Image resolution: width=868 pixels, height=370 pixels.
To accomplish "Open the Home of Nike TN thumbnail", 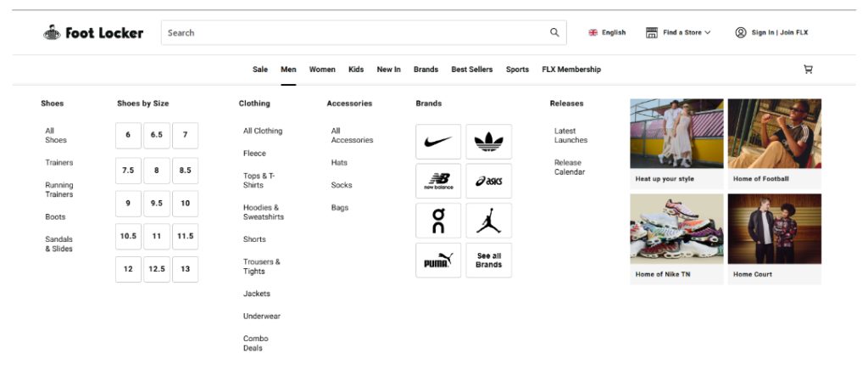I will point(676,238).
